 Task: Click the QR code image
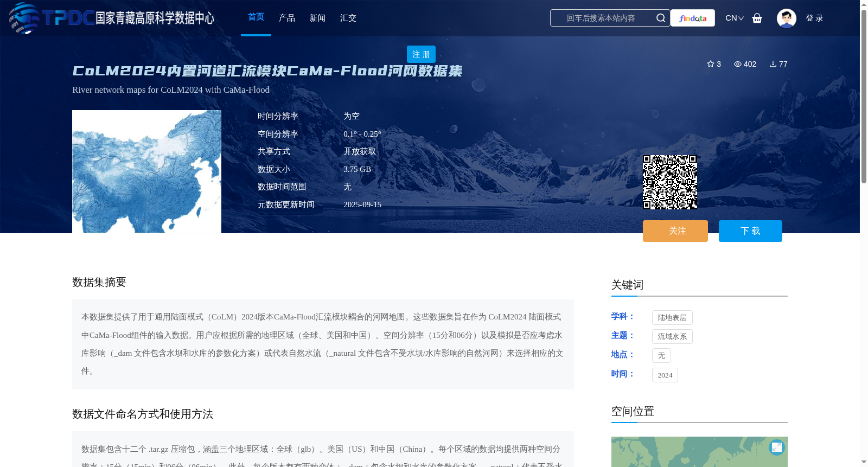tap(670, 182)
